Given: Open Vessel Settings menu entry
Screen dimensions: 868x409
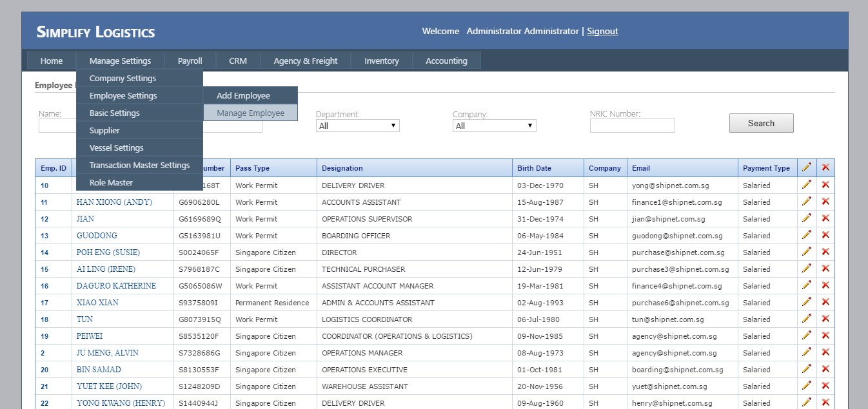Looking at the screenshot, I should point(116,147).
